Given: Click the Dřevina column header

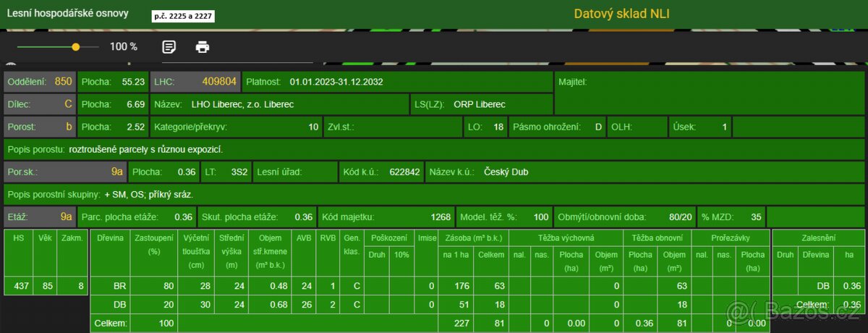Looking at the screenshot, I should [109, 237].
